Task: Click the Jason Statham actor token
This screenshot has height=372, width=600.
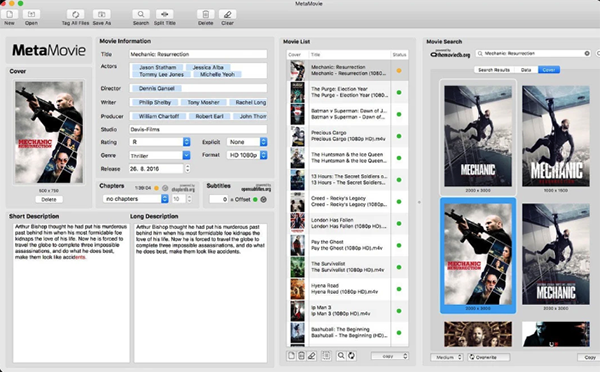Action: pos(157,67)
